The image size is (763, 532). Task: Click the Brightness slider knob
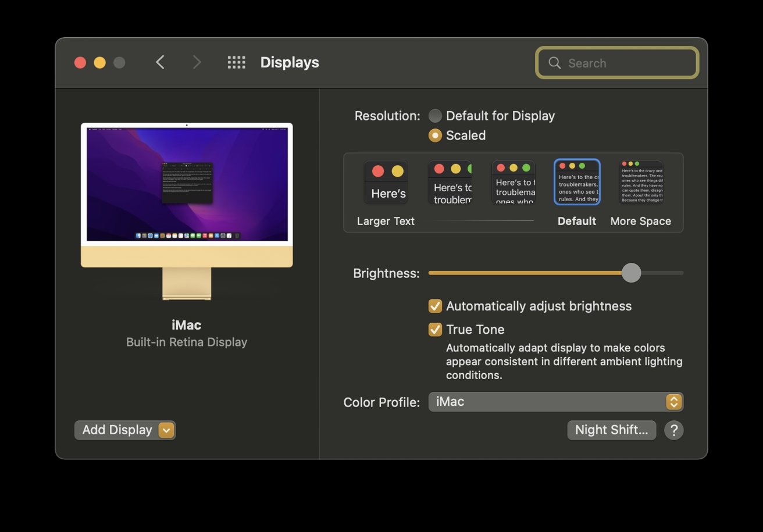pos(631,273)
